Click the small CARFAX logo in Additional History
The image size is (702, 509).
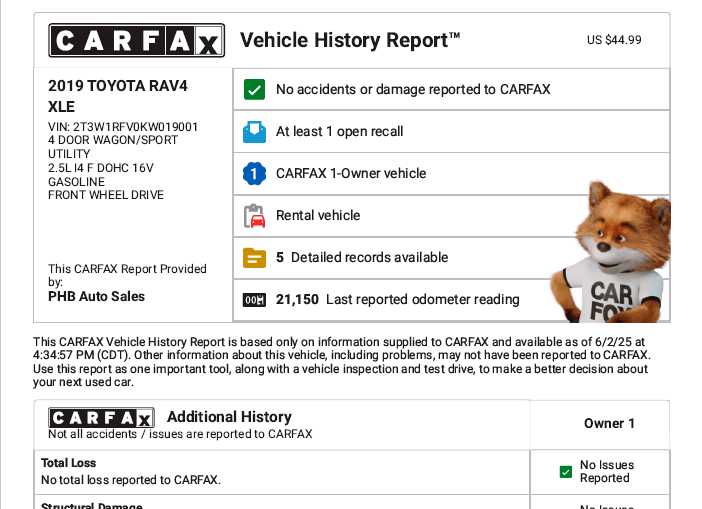(101, 418)
